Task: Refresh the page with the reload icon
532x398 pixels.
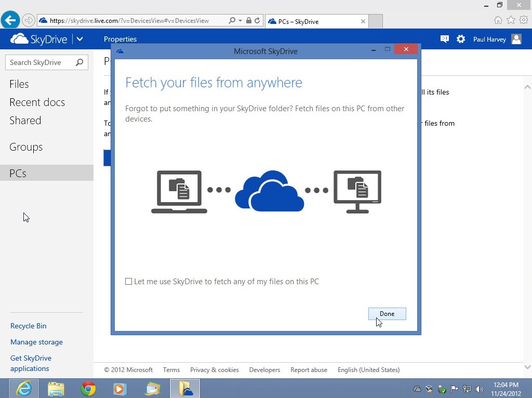Action: pos(257,21)
